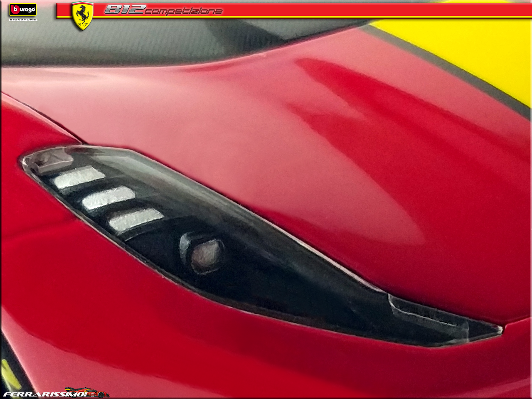Click the Bburago logo badge
This screenshot has width=532, height=399.
(23, 10)
